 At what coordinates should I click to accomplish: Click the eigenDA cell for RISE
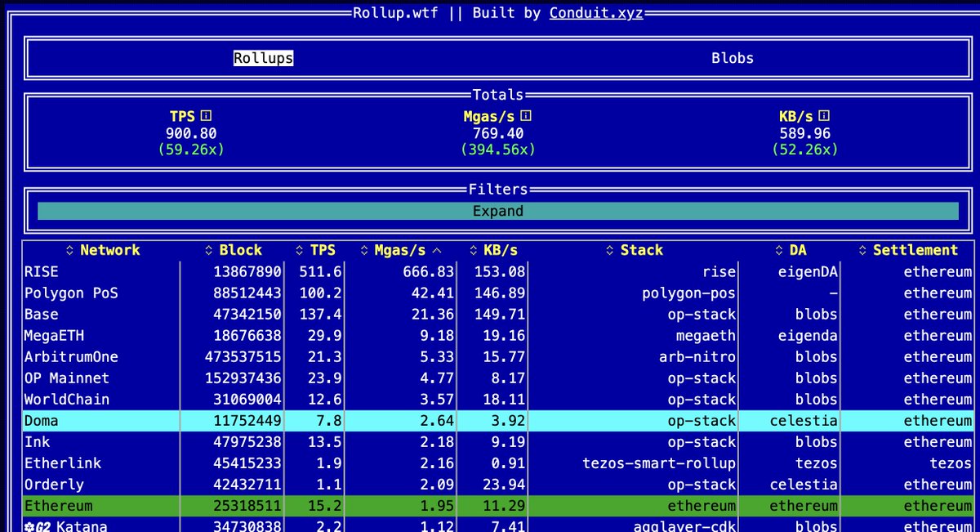click(x=808, y=272)
